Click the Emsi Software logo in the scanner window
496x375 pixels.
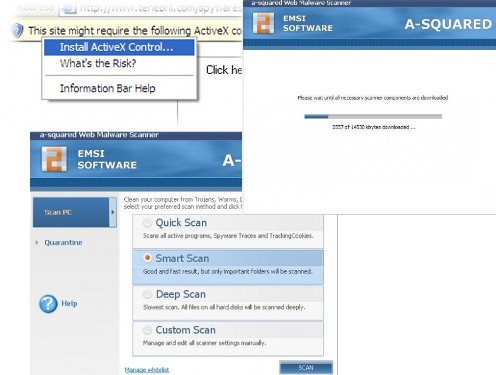54,159
